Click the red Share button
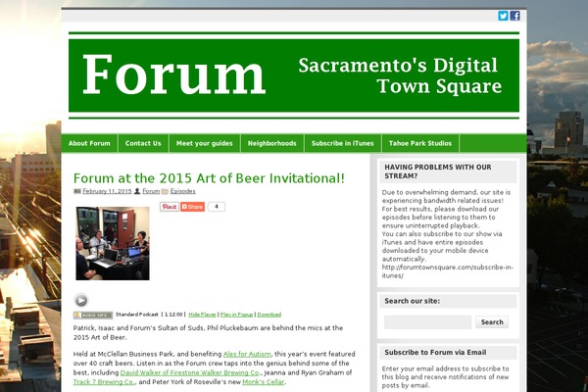The height and width of the screenshot is (392, 588). click(x=192, y=207)
